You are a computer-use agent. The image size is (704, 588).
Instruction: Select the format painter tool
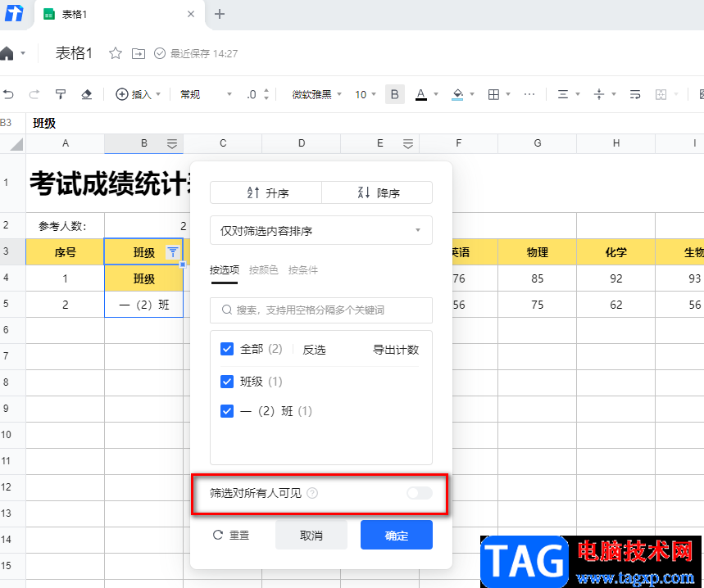60,94
